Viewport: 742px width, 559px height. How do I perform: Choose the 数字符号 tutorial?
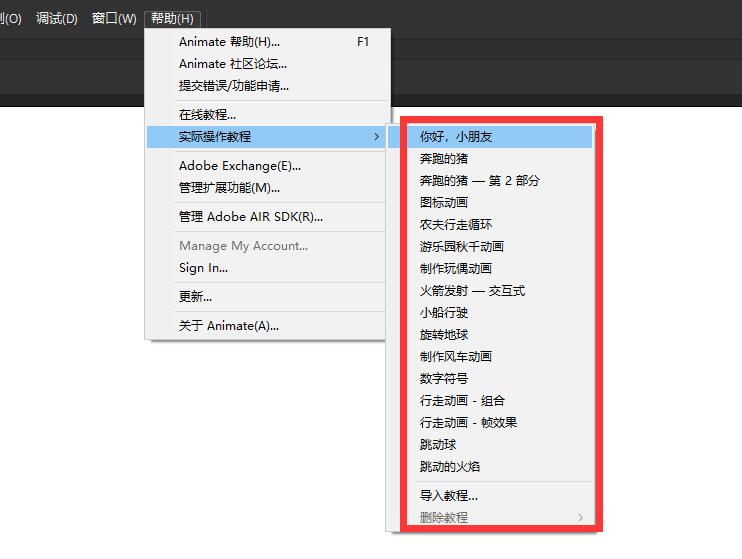pyautogui.click(x=490, y=379)
